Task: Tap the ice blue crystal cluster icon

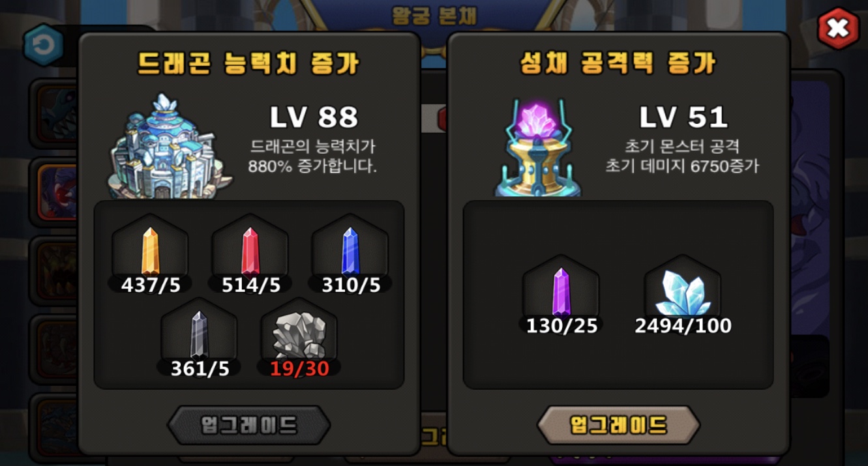Action: (683, 293)
